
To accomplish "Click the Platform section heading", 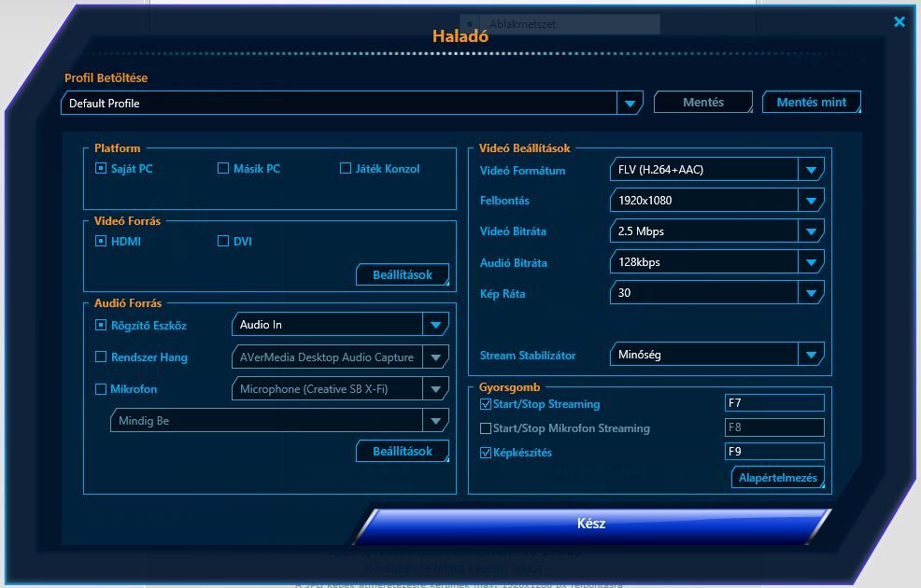I will 118,148.
